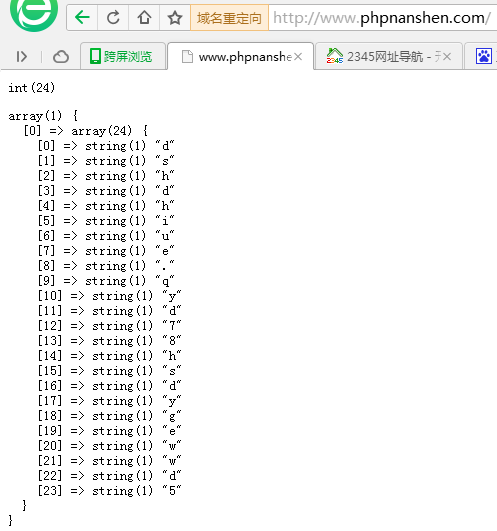Click the 2345 house favicon
Viewport: 497px width, 531px height.
pos(334,56)
